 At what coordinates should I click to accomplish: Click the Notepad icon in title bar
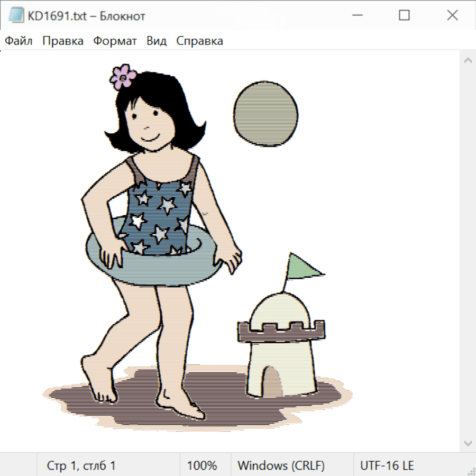(16, 16)
